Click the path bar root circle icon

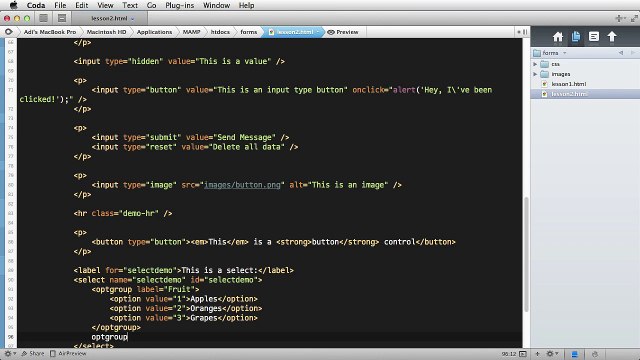(x=9, y=31)
